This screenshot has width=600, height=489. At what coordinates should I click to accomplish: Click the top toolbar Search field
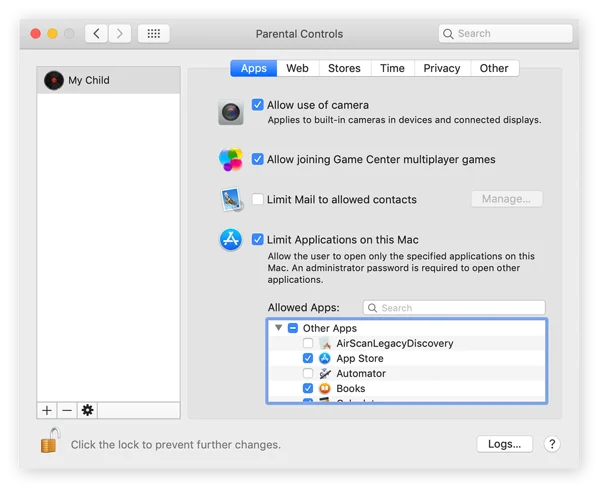(x=505, y=34)
